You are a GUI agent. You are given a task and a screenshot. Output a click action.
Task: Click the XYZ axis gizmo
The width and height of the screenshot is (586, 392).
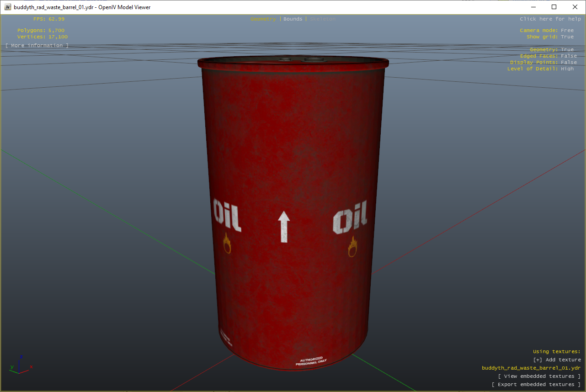(x=20, y=365)
